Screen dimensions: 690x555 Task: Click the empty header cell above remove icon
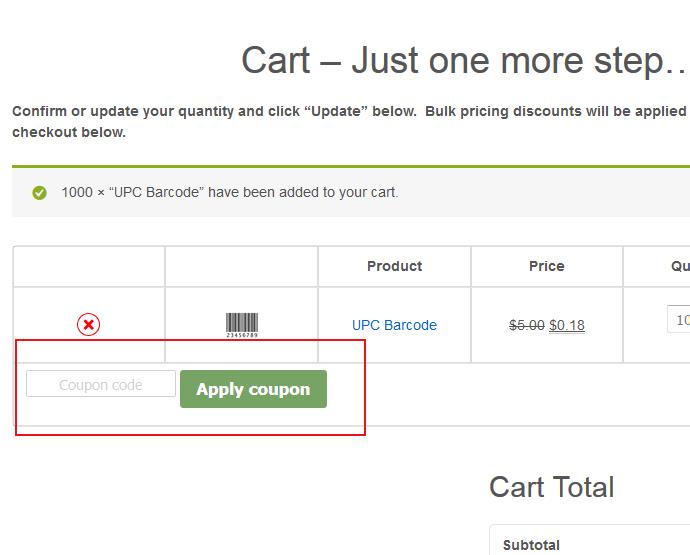click(x=89, y=266)
